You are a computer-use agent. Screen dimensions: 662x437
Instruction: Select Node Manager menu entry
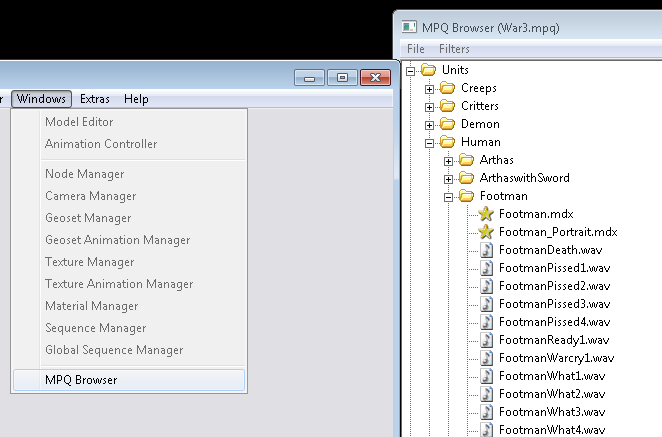(x=129, y=174)
